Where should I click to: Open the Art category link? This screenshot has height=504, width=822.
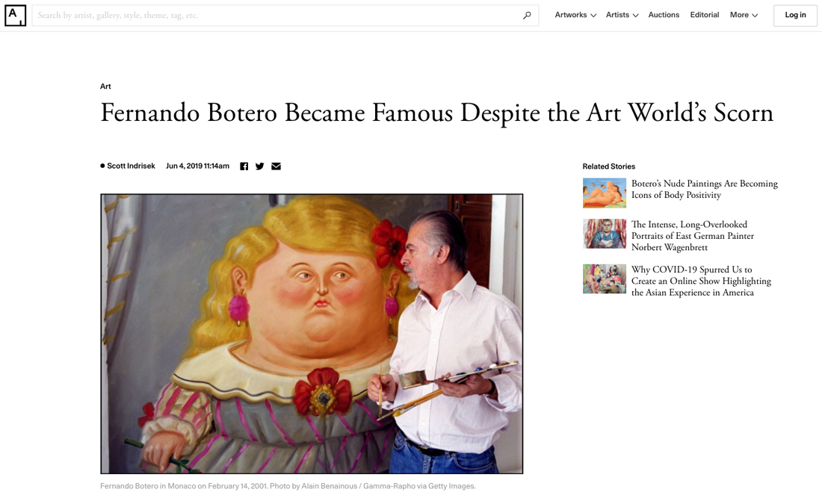tap(105, 87)
